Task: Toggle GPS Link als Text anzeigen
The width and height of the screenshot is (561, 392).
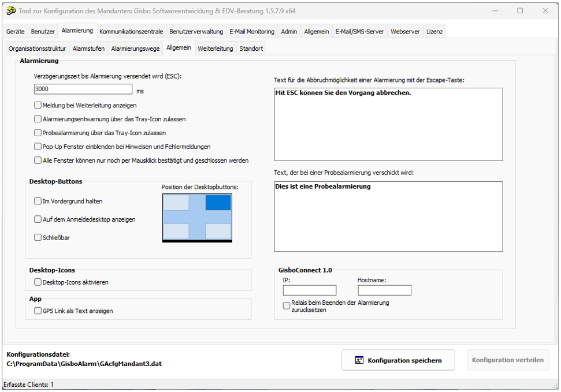Action: click(x=38, y=311)
